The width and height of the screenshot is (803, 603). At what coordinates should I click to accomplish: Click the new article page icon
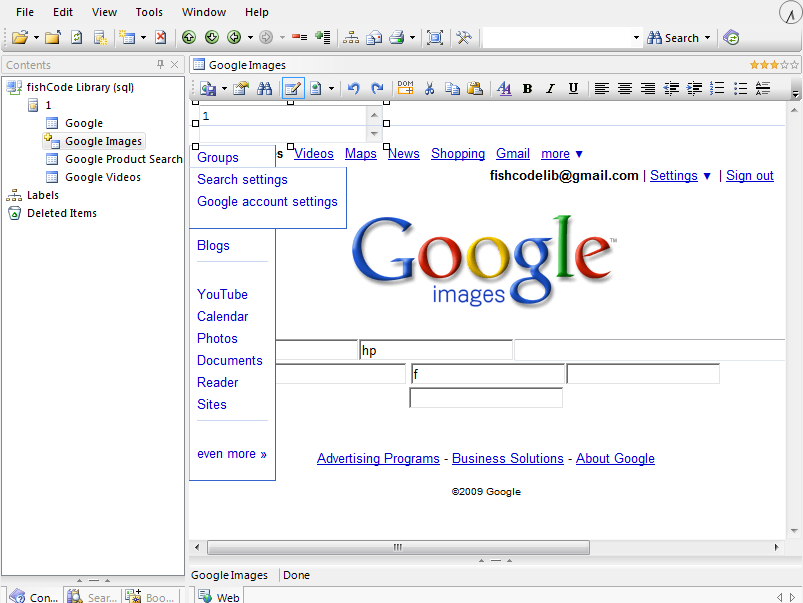coord(100,37)
